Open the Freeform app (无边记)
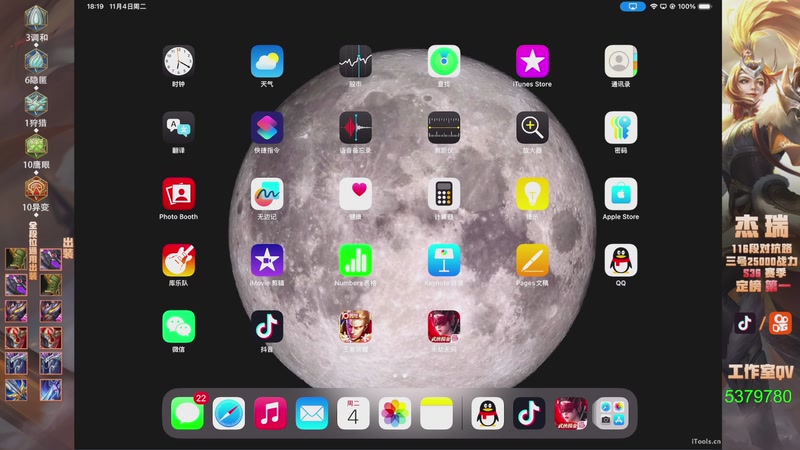 pos(267,194)
